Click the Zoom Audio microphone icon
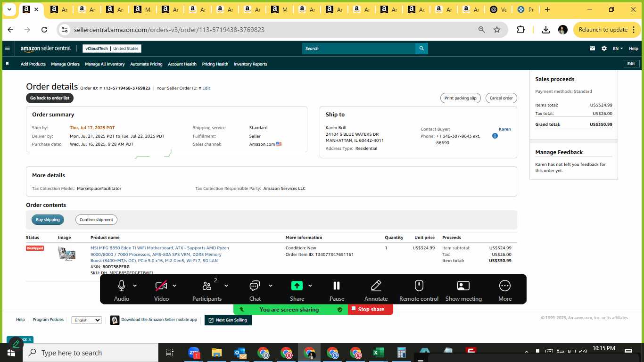 pos(122,286)
